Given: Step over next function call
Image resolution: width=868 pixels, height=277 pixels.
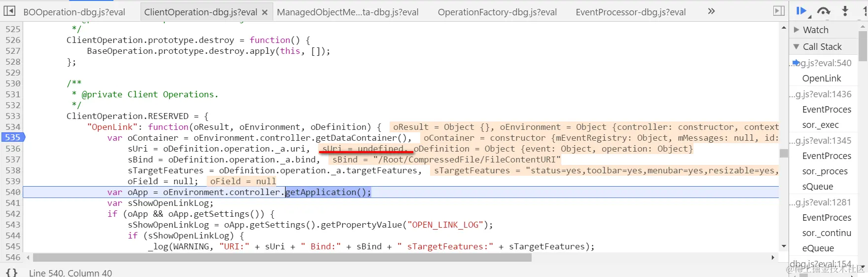Looking at the screenshot, I should pyautogui.click(x=824, y=11).
